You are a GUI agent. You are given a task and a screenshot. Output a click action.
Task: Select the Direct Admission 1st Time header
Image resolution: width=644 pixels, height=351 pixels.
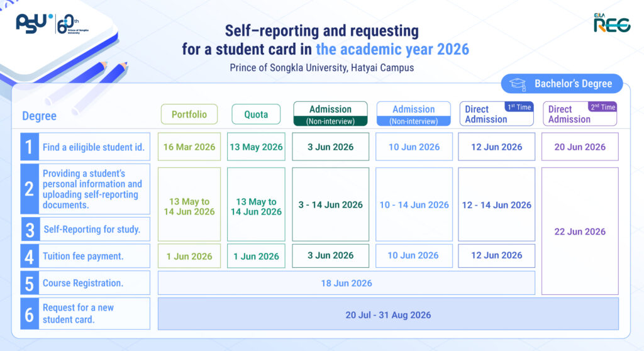point(496,114)
